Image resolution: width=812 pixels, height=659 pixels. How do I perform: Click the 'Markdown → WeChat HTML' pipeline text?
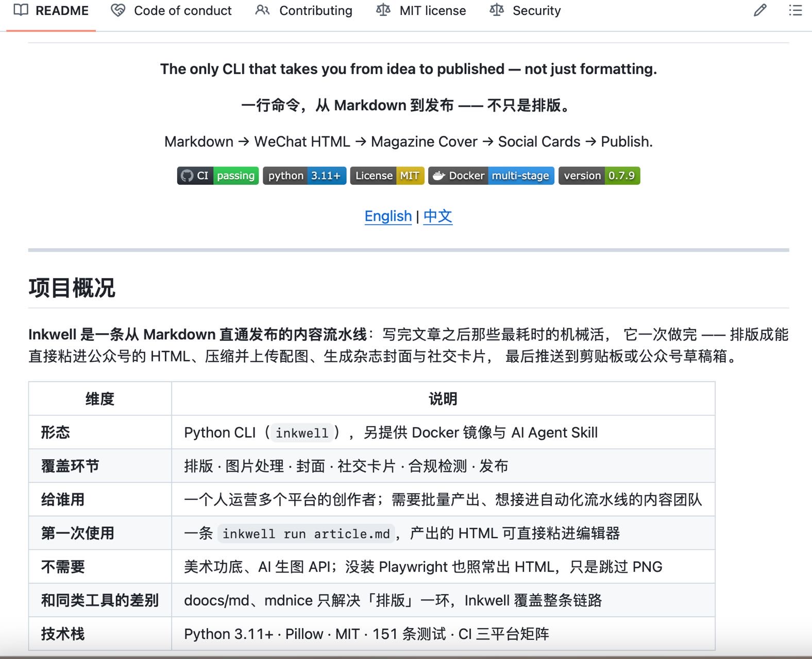[409, 142]
